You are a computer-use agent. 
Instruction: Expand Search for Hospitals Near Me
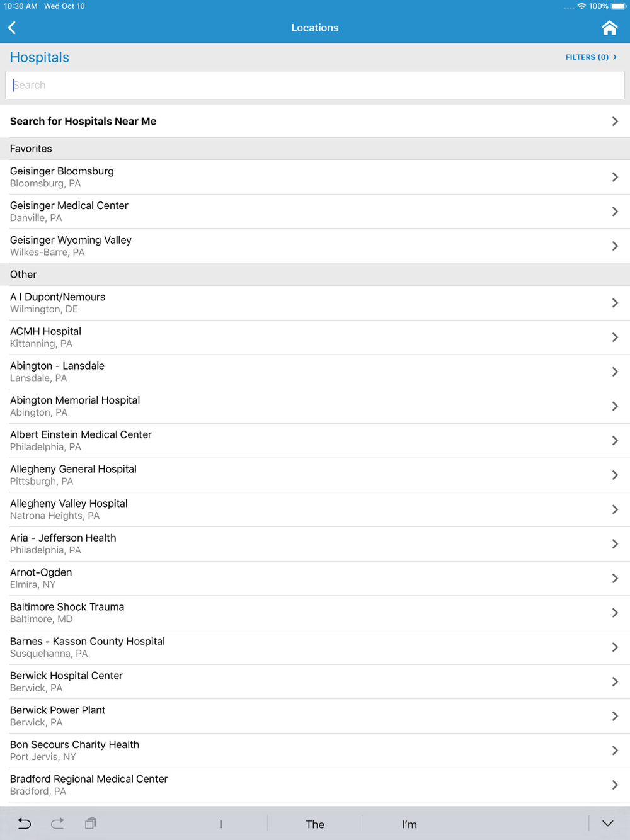pyautogui.click(x=315, y=122)
